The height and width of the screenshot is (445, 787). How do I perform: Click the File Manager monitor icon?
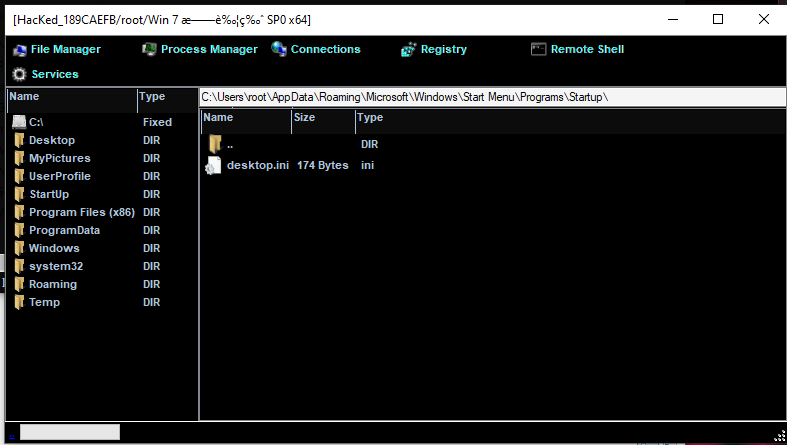tap(19, 49)
